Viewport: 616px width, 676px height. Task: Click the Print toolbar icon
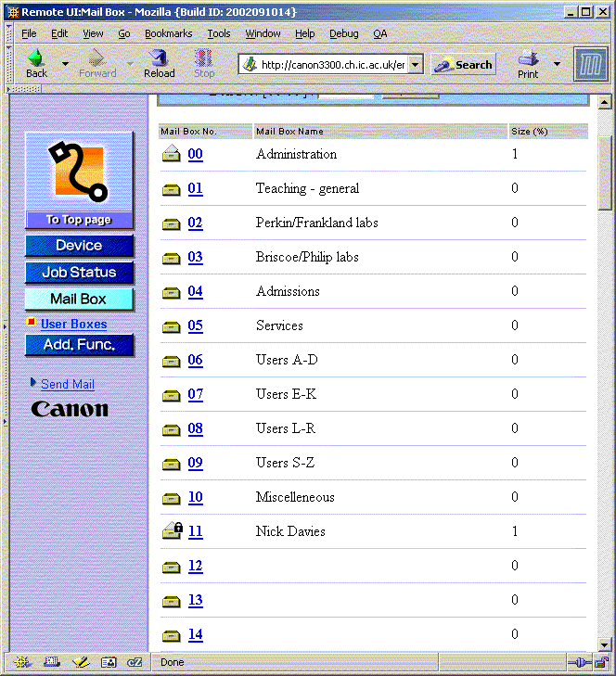[x=528, y=62]
